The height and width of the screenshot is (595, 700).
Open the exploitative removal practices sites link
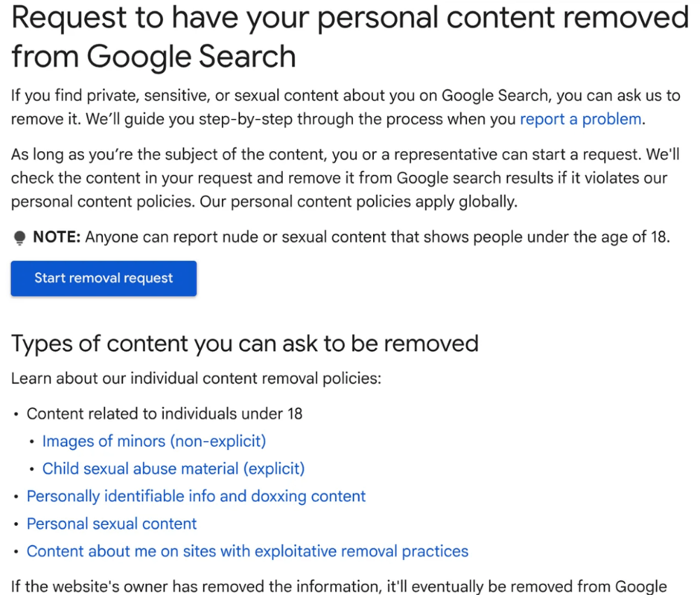coord(247,552)
